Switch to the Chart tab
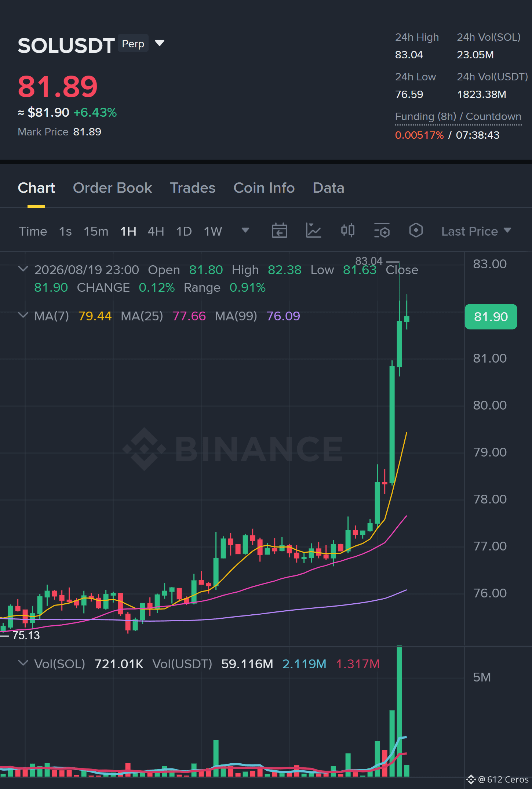This screenshot has width=532, height=789. coord(36,188)
